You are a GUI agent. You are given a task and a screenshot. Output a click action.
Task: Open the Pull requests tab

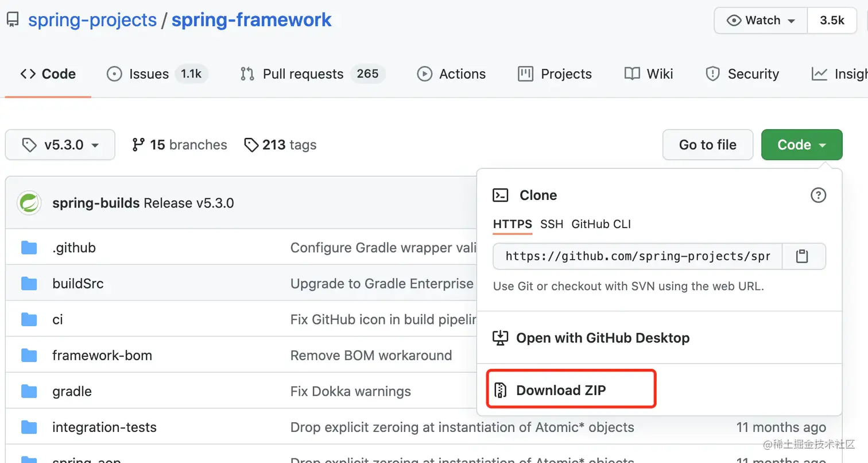pos(303,74)
